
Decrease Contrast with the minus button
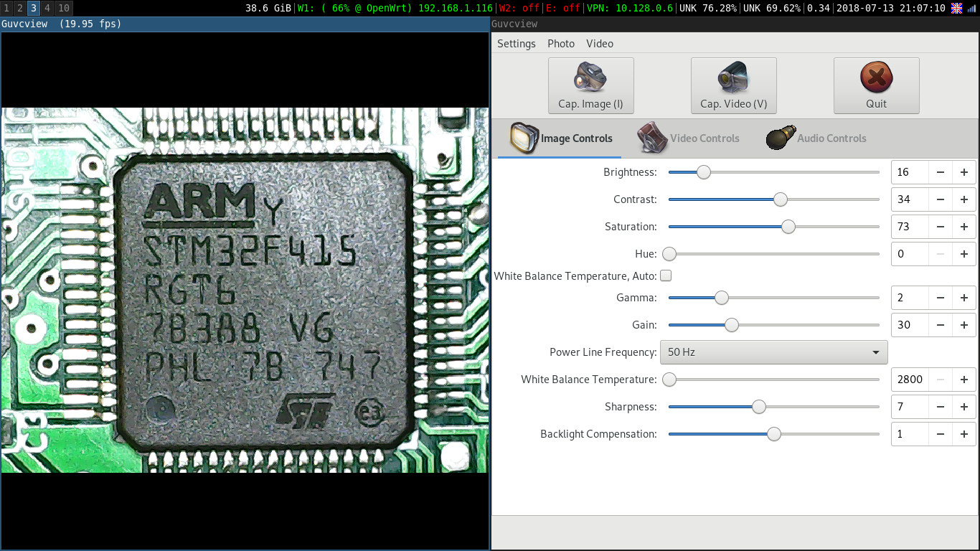tap(941, 199)
